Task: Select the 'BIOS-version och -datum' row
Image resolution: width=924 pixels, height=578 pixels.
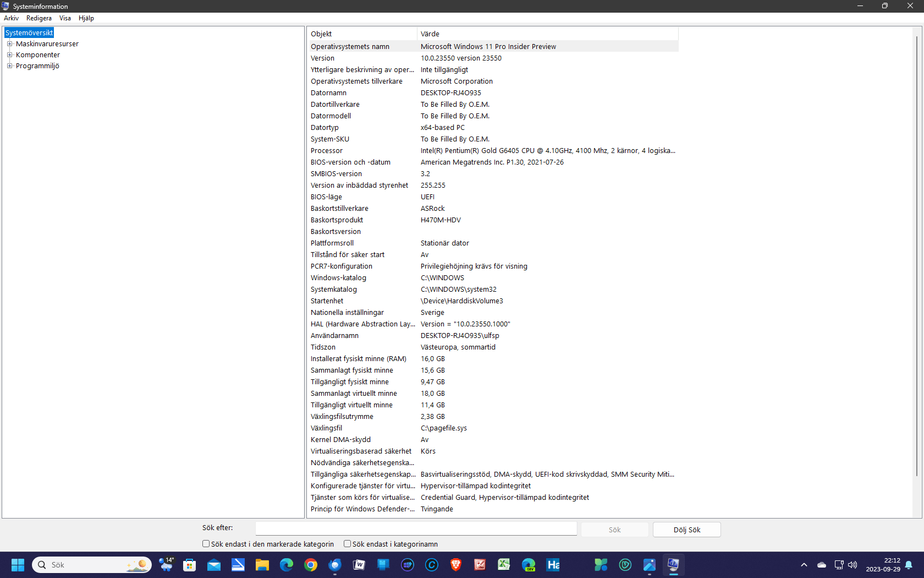Action: pyautogui.click(x=493, y=162)
